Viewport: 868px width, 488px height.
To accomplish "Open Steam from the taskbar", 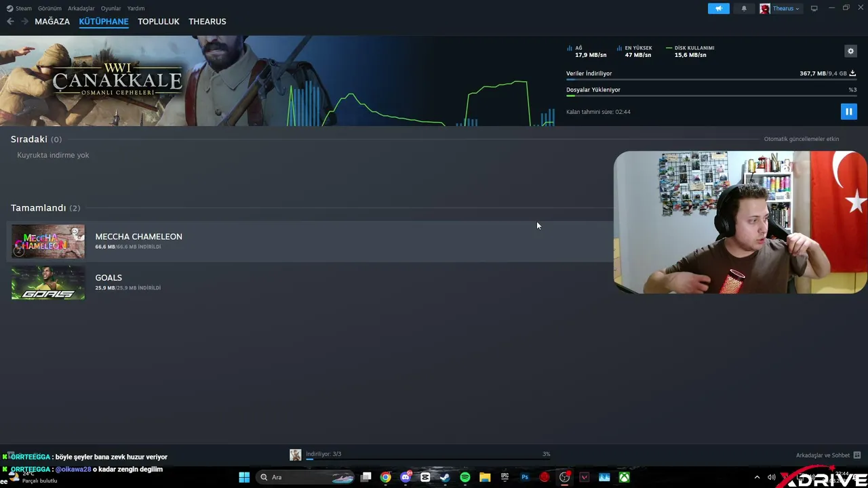I will tap(445, 477).
